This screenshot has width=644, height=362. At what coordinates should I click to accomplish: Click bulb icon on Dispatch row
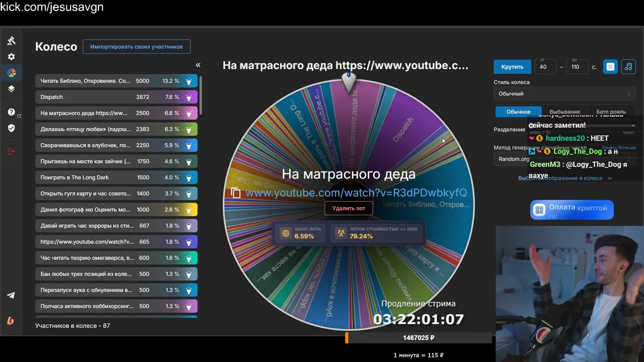click(x=189, y=97)
